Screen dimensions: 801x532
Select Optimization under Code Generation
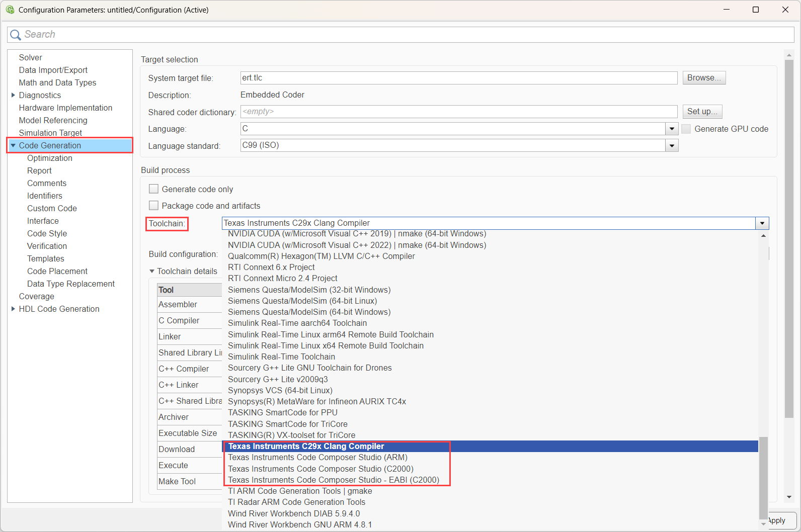pyautogui.click(x=50, y=158)
